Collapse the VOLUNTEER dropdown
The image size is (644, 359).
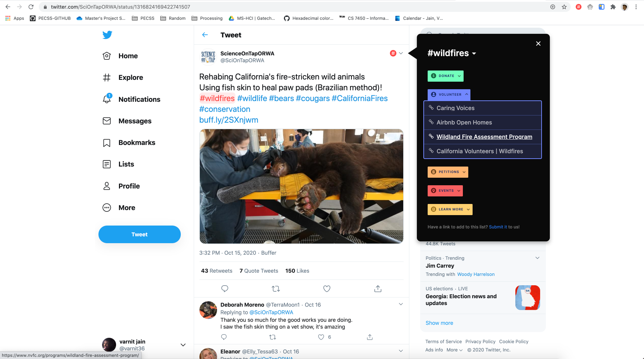(449, 95)
